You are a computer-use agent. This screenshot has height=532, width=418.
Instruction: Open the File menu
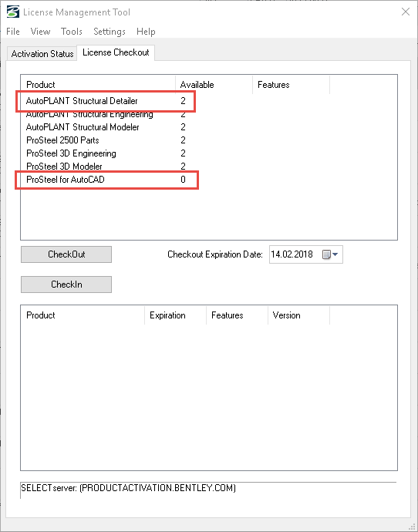(x=13, y=32)
